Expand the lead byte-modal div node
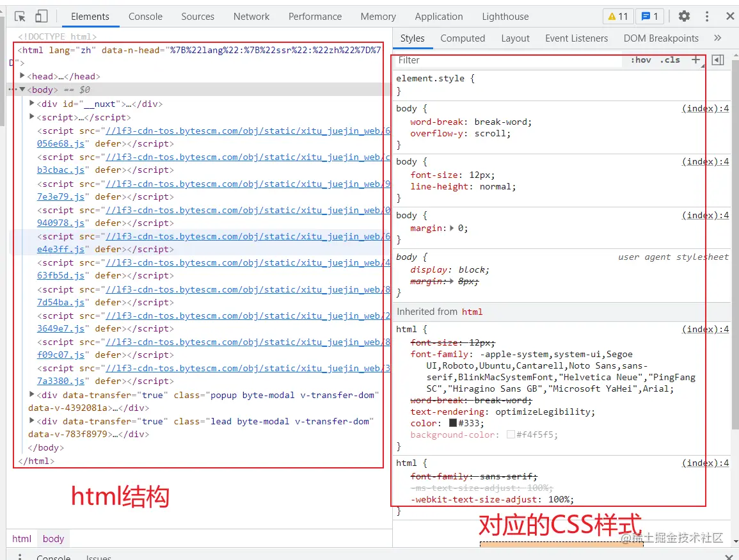739x560 pixels. (31, 420)
